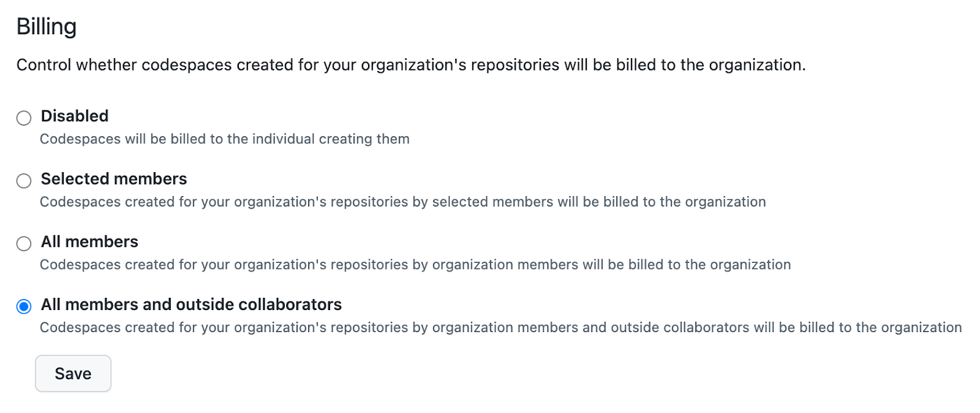Enable billing for All members
The height and width of the screenshot is (413, 980).
click(23, 243)
